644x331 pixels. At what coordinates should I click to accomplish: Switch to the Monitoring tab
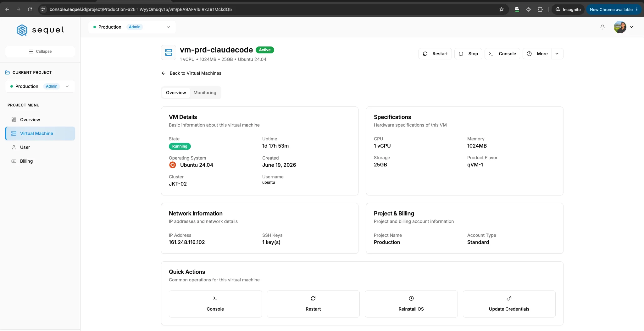tap(205, 93)
